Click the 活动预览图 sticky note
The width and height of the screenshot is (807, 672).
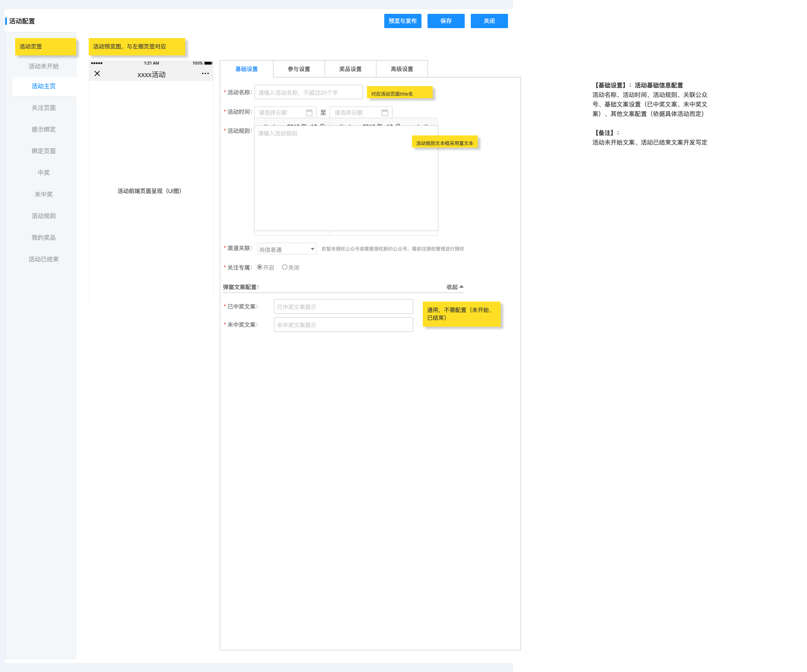coord(137,46)
